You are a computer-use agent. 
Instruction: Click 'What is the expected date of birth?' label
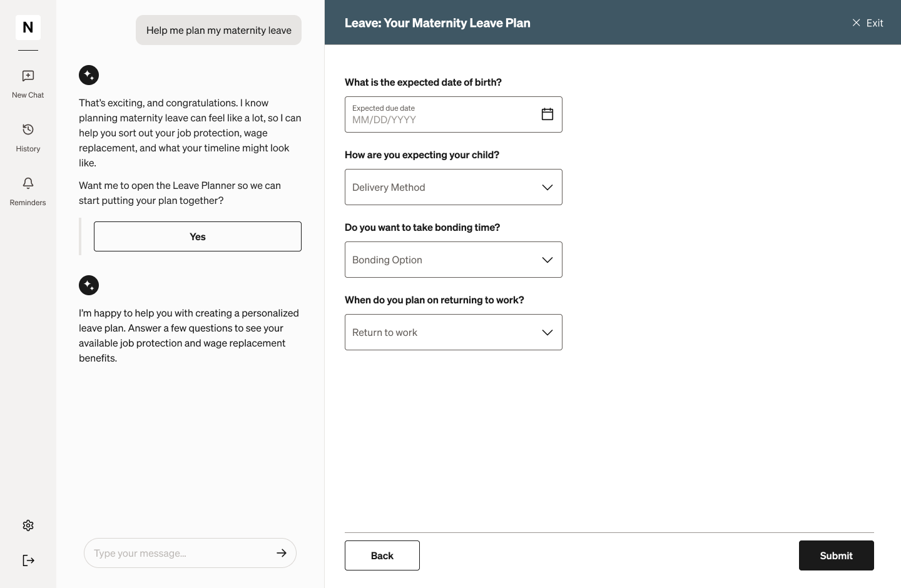[423, 82]
